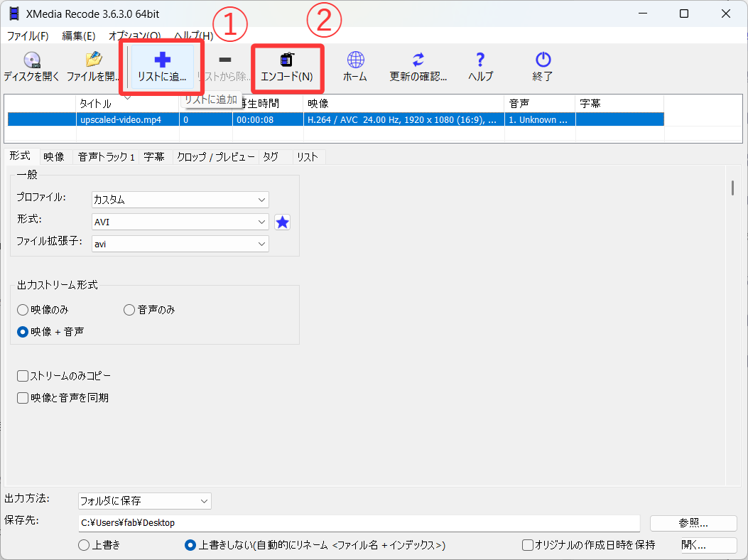This screenshot has height=560, width=748.
Task: Click the 映像 column header
Action: coord(403,103)
